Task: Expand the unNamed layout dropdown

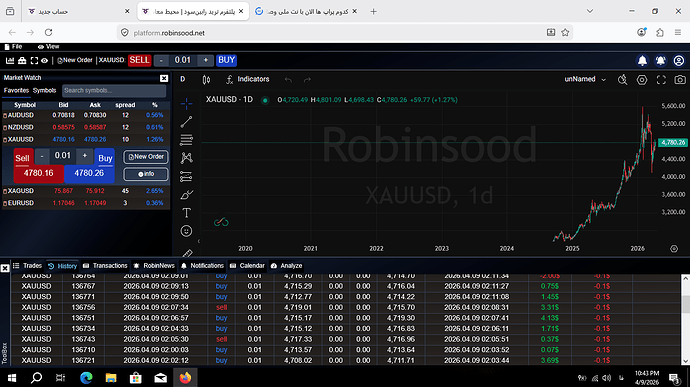Action: pos(585,79)
